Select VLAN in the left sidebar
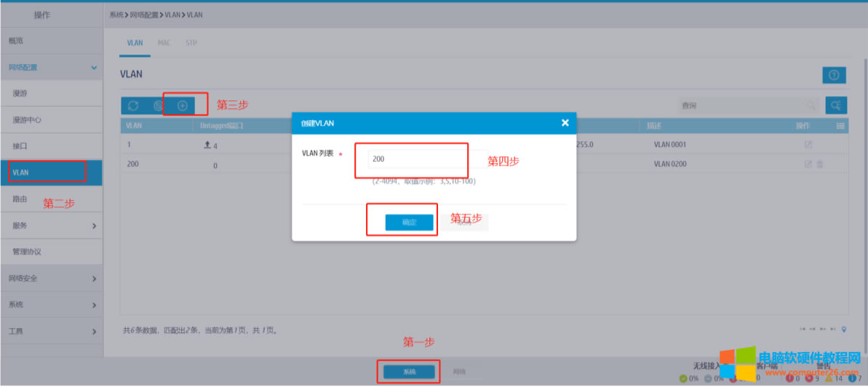This screenshot has height=387, width=868. 48,172
